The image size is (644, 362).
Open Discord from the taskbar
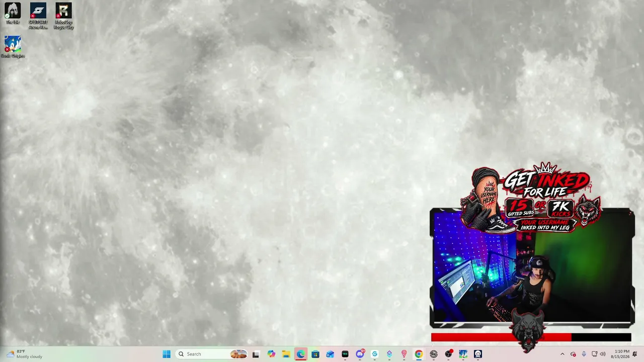pyautogui.click(x=360, y=354)
